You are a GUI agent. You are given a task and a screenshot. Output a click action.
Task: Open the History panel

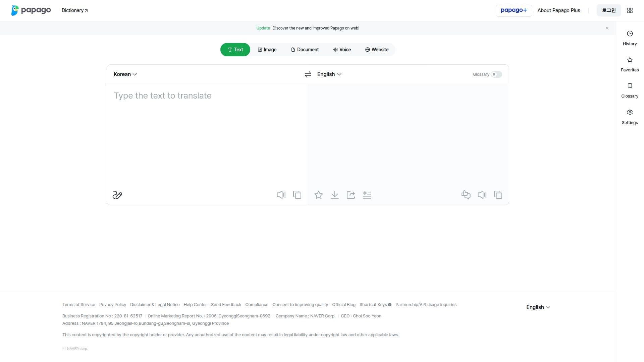(630, 38)
